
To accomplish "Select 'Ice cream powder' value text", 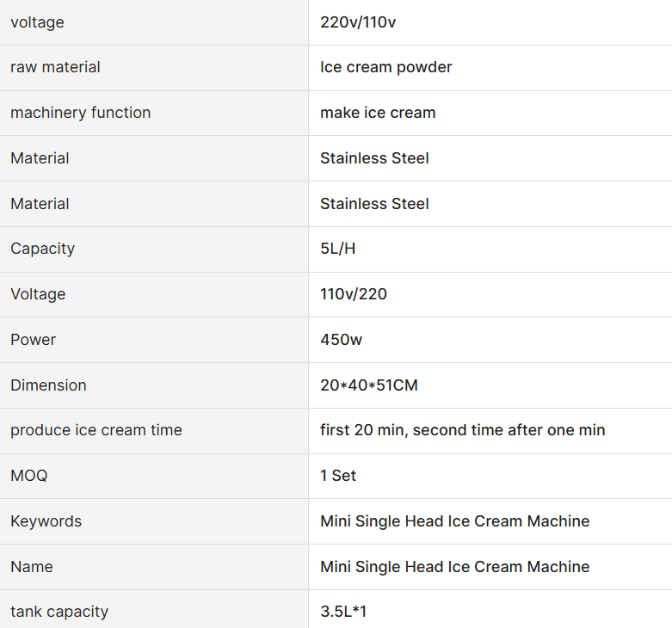I will coord(386,67).
